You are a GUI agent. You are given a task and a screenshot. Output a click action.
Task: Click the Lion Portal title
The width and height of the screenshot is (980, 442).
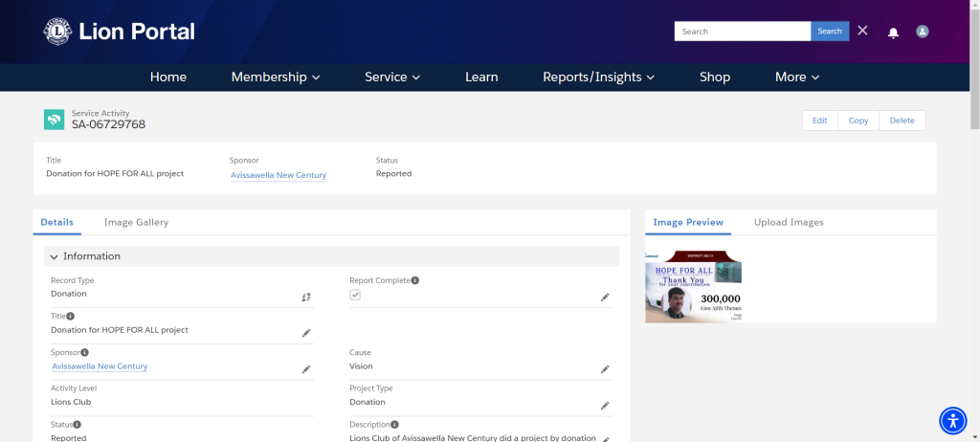point(137,32)
